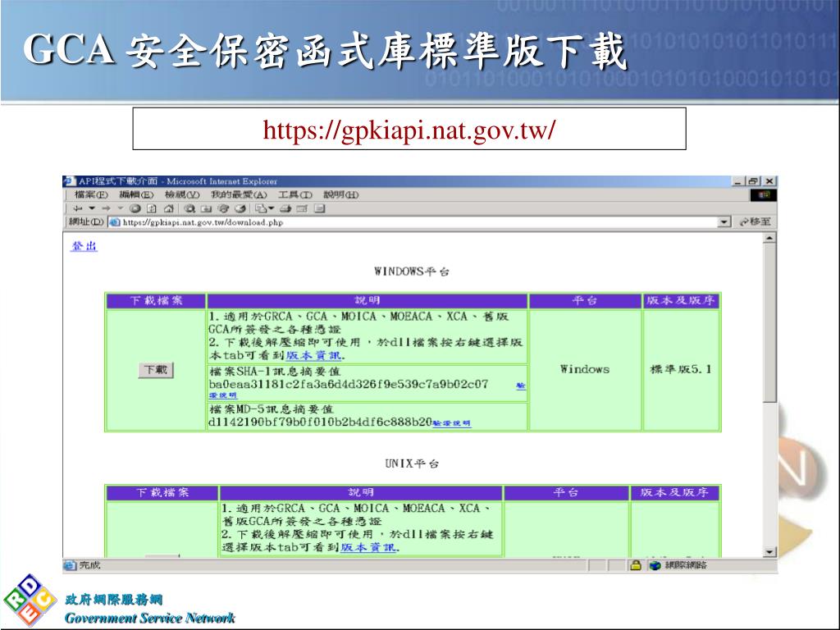Click the 下載 button for Windows
This screenshot has height=630, width=840.
point(156,370)
